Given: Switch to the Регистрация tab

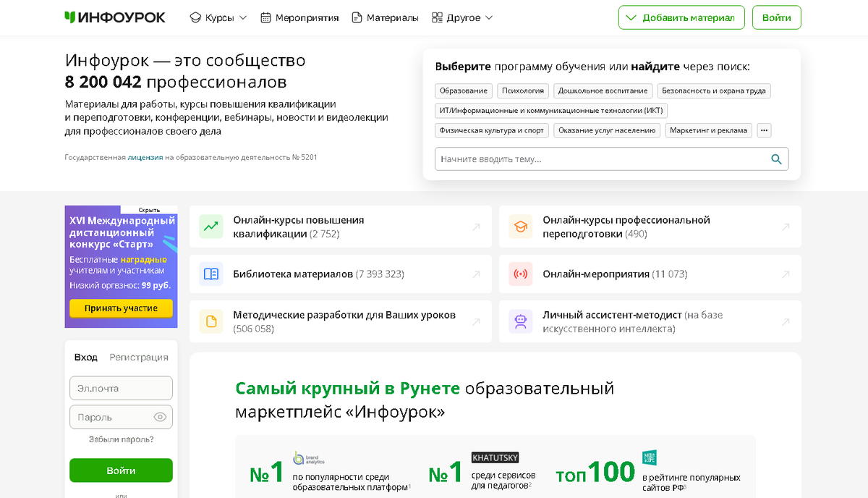Looking at the screenshot, I should pos(139,357).
